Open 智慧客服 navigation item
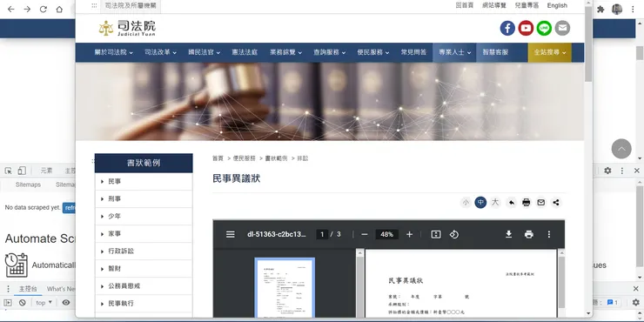 pyautogui.click(x=495, y=52)
